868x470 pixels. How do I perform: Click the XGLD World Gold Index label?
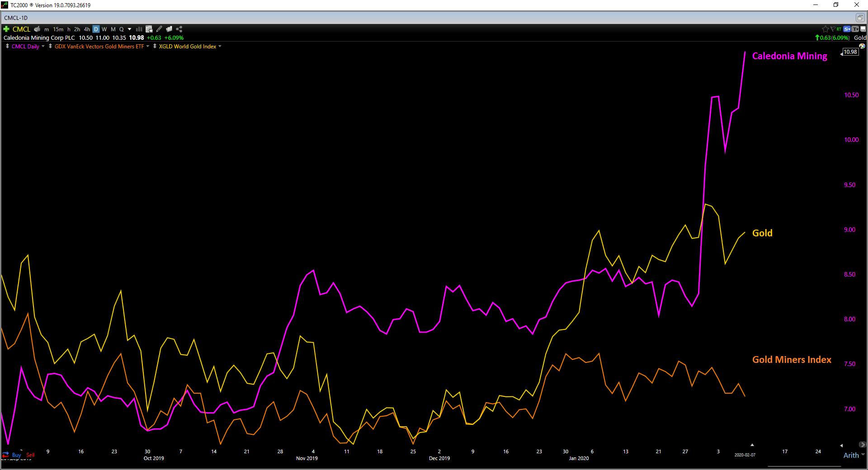pyautogui.click(x=188, y=47)
